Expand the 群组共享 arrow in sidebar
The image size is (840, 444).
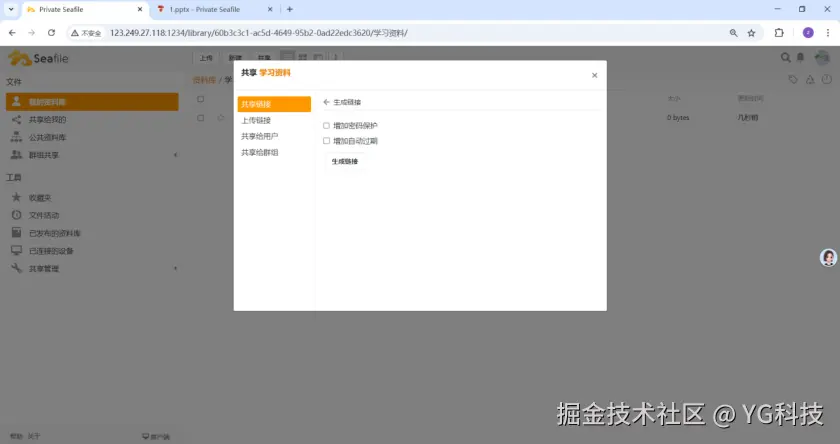click(175, 155)
